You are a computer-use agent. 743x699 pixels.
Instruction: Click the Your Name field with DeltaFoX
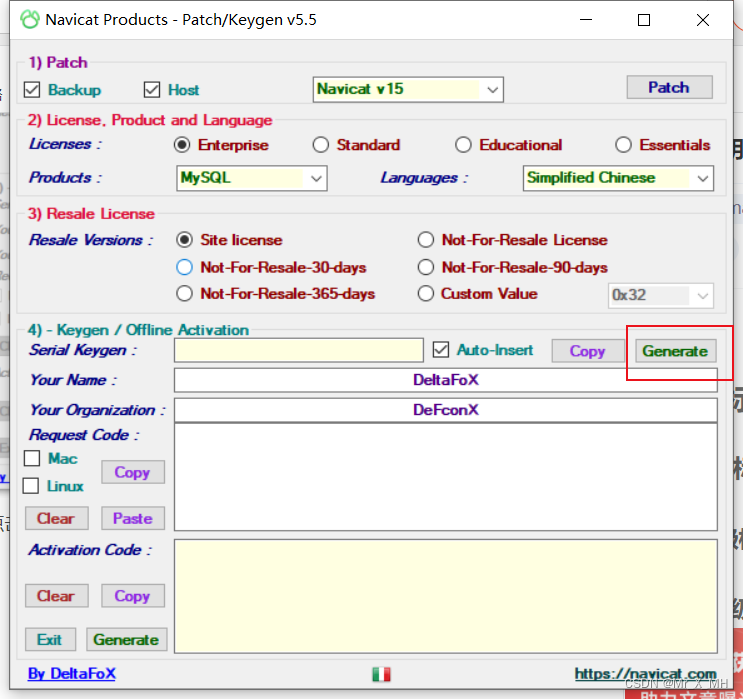(x=445, y=380)
